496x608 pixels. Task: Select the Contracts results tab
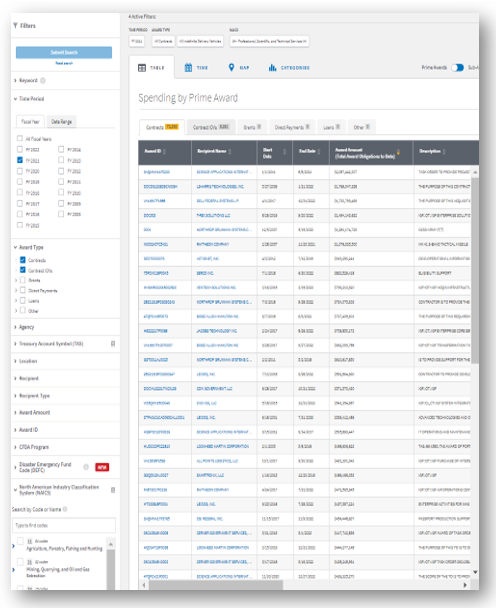[162, 127]
